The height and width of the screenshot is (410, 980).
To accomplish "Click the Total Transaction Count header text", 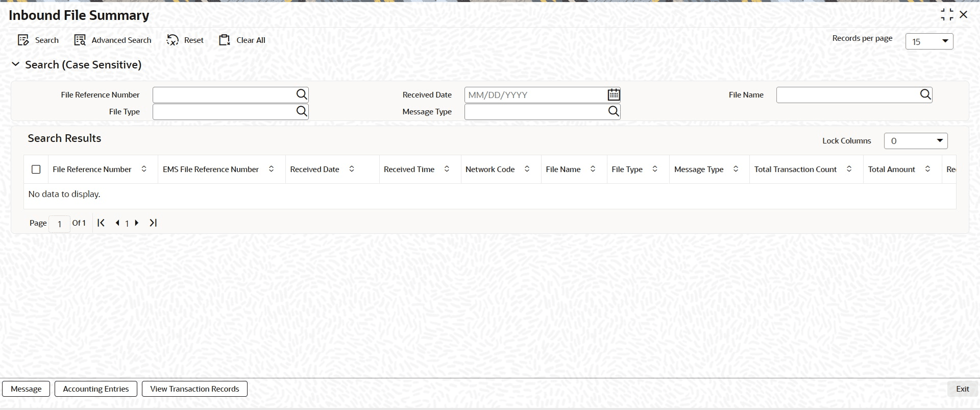I will coord(795,169).
